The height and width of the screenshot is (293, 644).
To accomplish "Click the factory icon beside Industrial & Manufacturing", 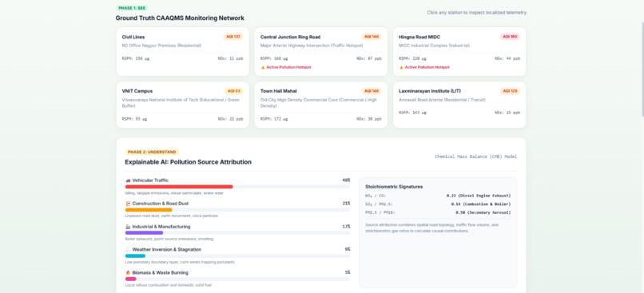I will [x=128, y=227].
